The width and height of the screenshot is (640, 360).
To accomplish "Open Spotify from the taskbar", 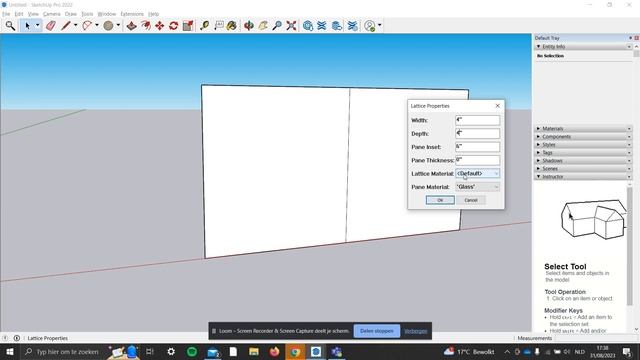I will [192, 351].
